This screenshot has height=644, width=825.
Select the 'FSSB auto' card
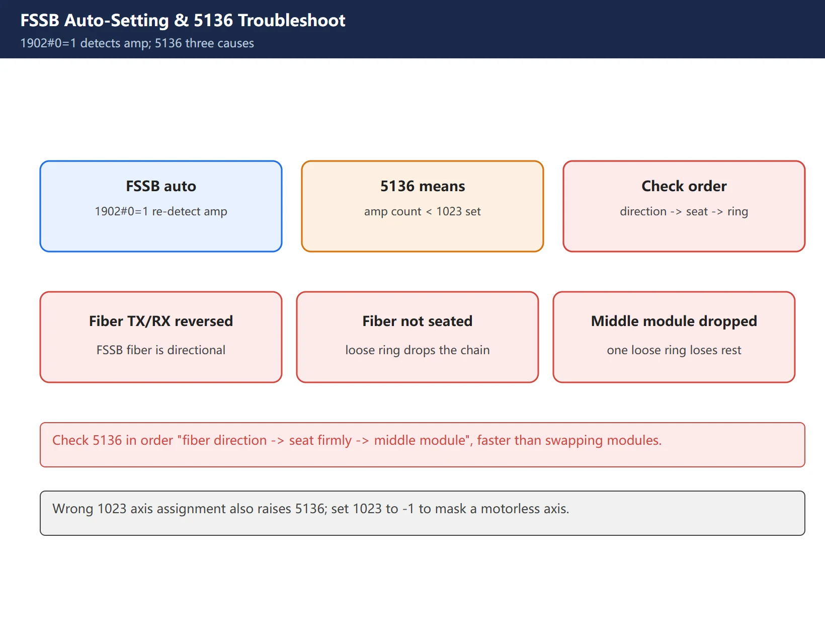tap(161, 206)
